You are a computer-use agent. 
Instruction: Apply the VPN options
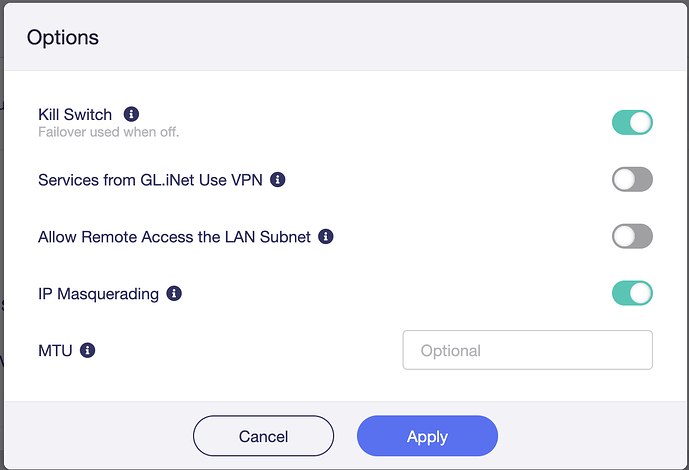point(427,436)
